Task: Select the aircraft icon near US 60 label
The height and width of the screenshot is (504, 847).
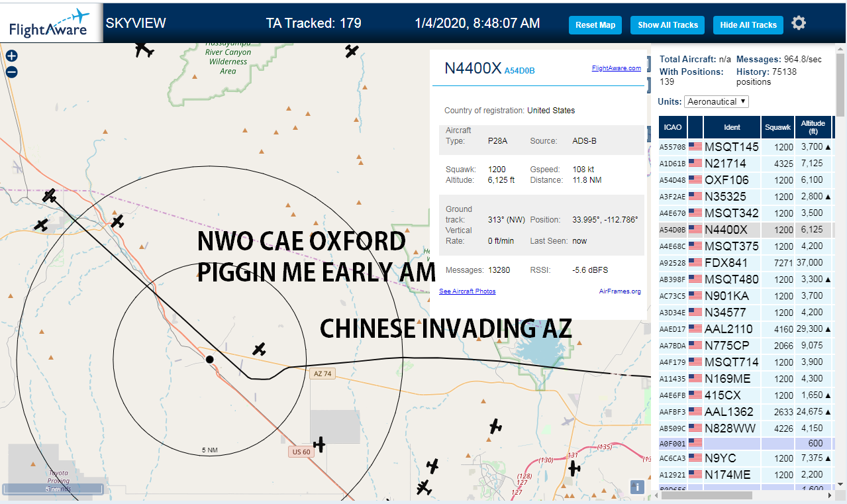Action: [x=319, y=444]
